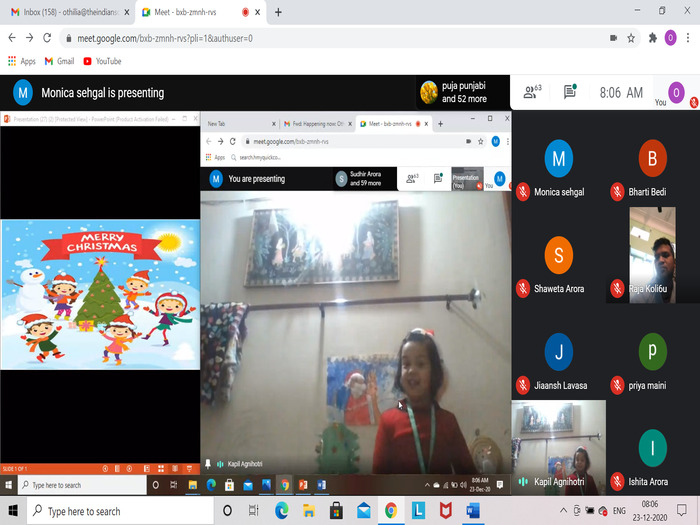This screenshot has height=525, width=700.
Task: Open Microsoft Edge from the taskbar
Action: 281,510
